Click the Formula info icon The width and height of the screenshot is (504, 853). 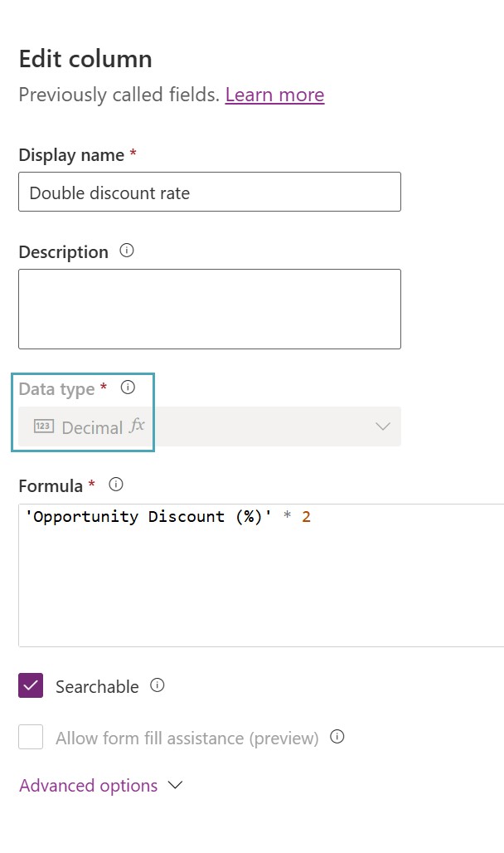(116, 484)
